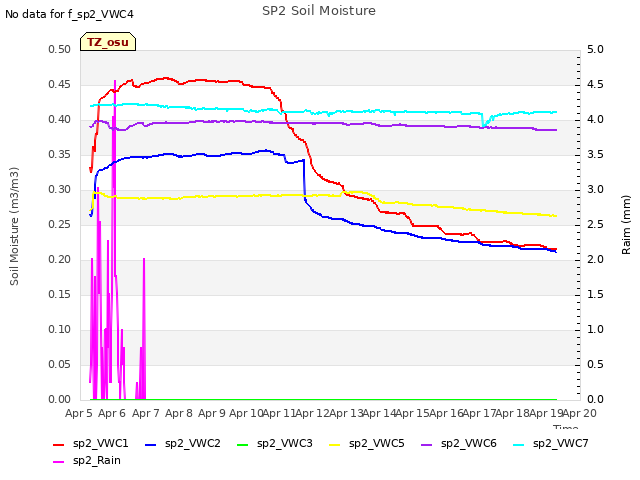Image resolution: width=640 pixels, height=480 pixels.
Task: Click the 0.5 right axis tick label
Action: pos(595,364)
